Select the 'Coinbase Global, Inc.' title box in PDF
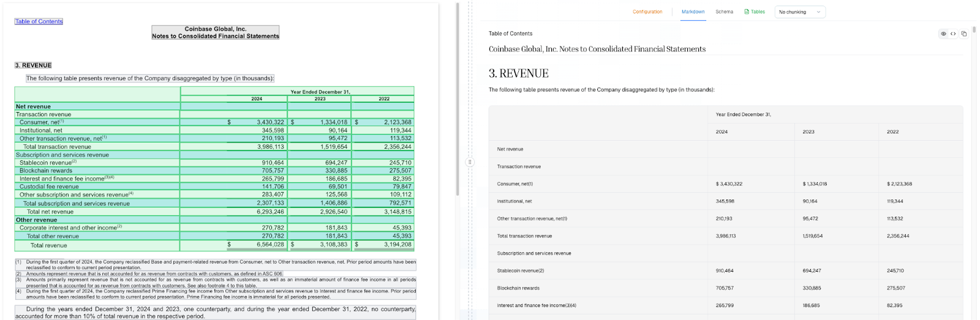Image resolution: width=980 pixels, height=320 pixels. (216, 32)
